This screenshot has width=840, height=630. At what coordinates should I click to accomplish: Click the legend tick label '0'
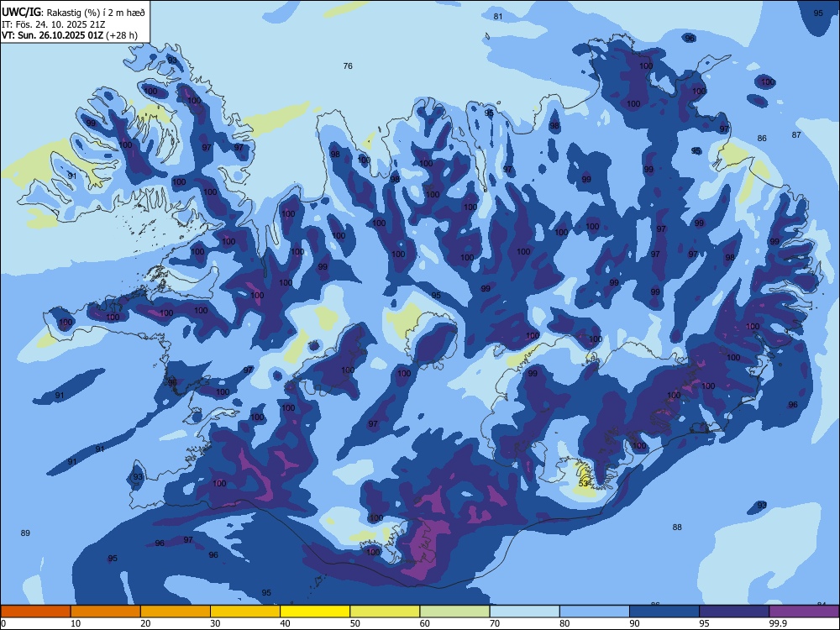point(3,623)
